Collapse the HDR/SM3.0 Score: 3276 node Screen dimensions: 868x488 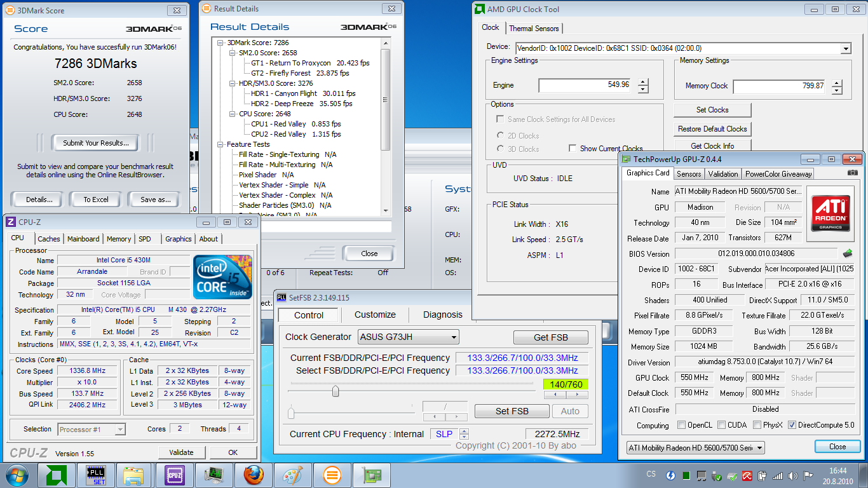tap(232, 84)
